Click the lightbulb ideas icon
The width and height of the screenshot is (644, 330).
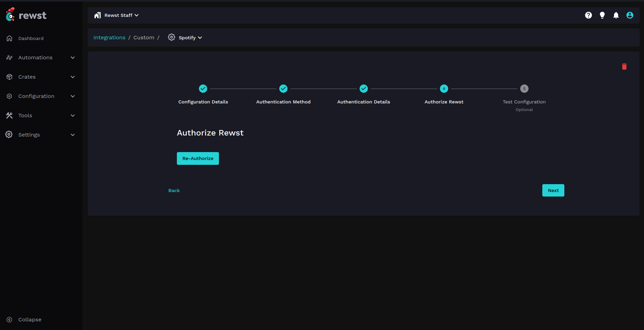coord(602,15)
